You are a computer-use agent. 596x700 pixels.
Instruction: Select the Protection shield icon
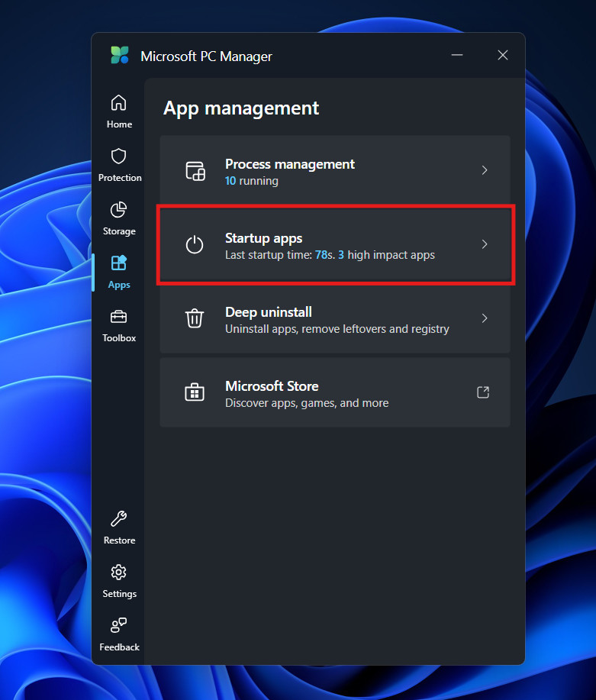(119, 156)
